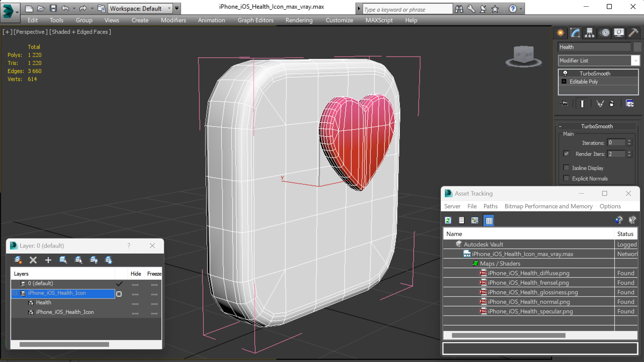
Task: Collapse the TurboSmooth rollout
Action: 560,126
